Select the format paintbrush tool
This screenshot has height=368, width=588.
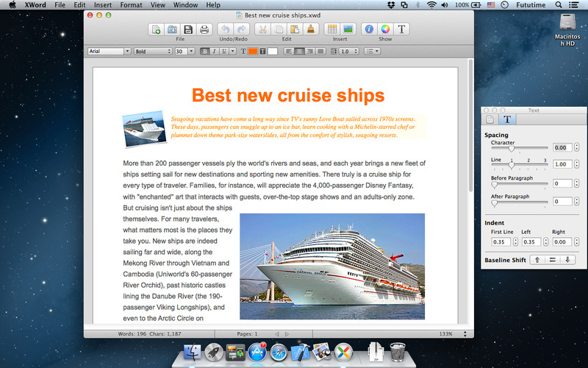(311, 29)
